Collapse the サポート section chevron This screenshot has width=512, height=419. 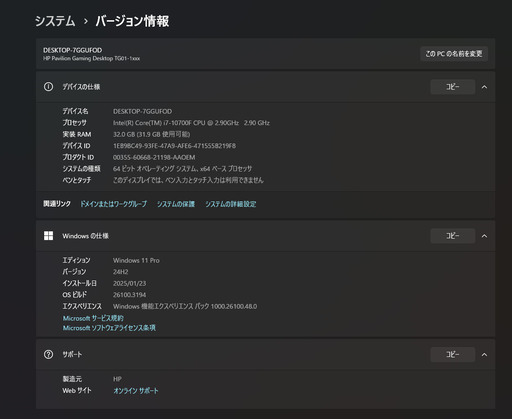pyautogui.click(x=484, y=355)
